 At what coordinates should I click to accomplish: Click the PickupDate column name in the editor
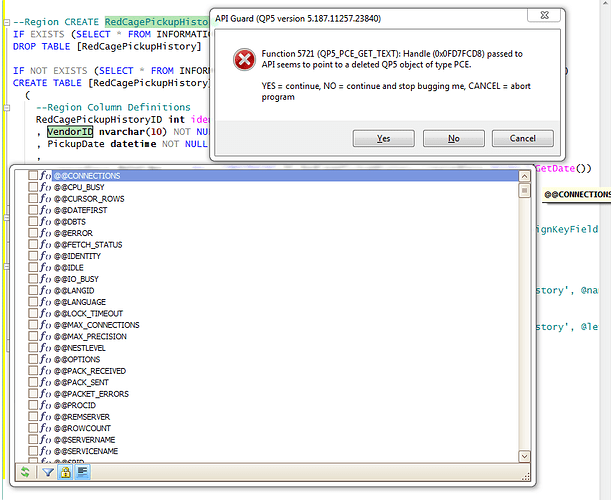point(76,144)
